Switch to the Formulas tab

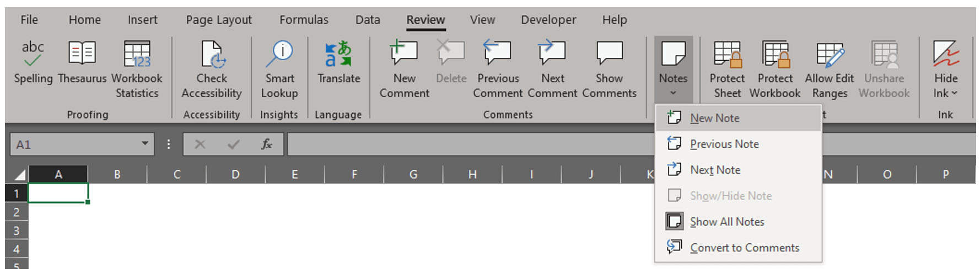tap(304, 20)
